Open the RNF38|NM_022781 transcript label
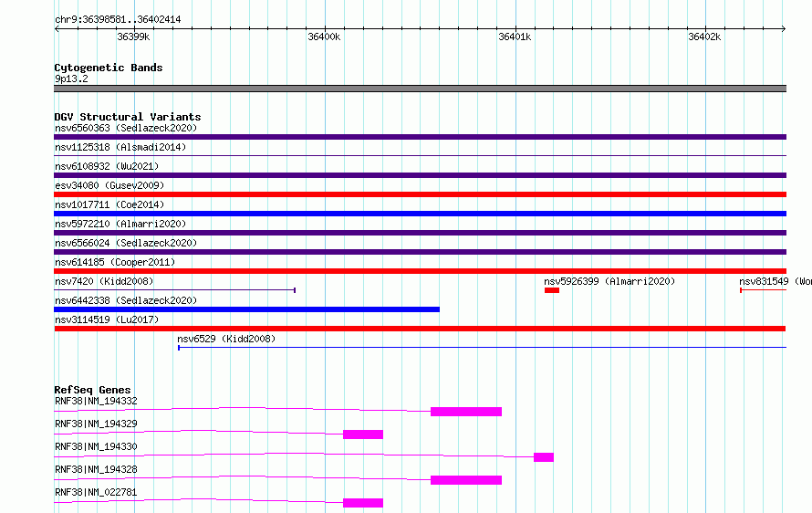Image resolution: width=812 pixels, height=513 pixels. pos(96,492)
